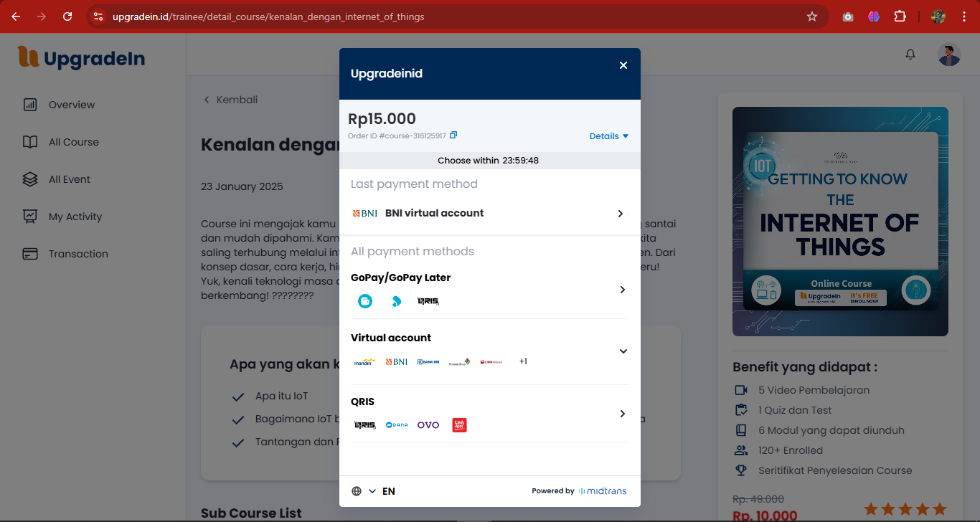
Task: Reload the page in browser
Action: pos(67,16)
